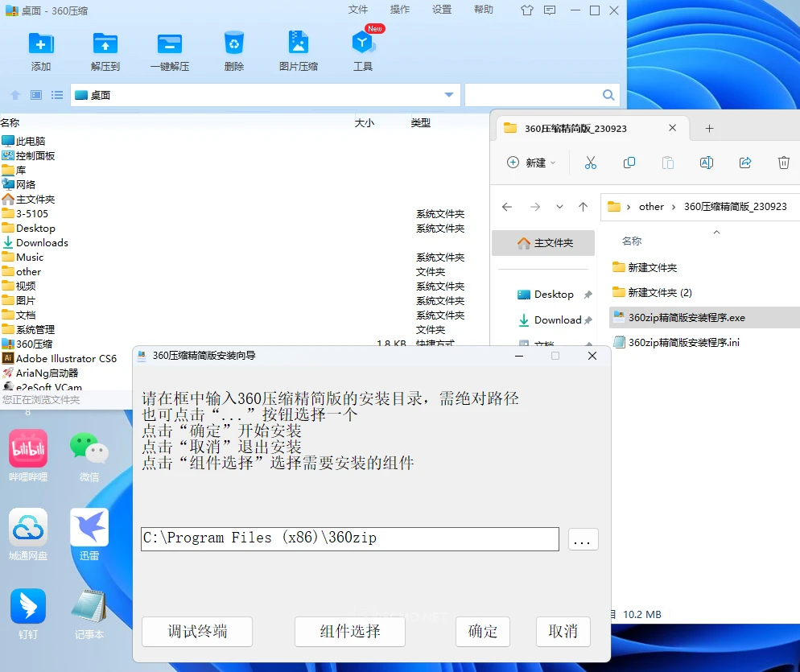Click the install path input field
Viewport: 800px width, 672px height.
click(x=350, y=539)
